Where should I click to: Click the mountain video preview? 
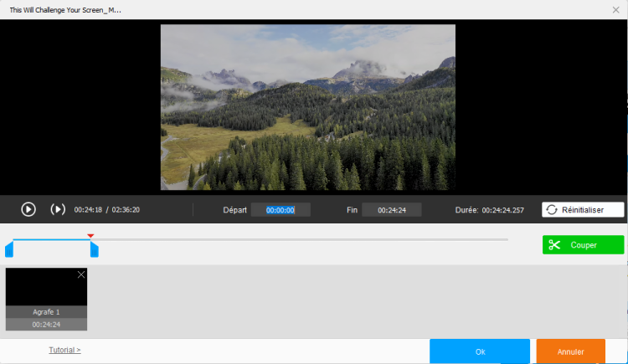[x=308, y=107]
